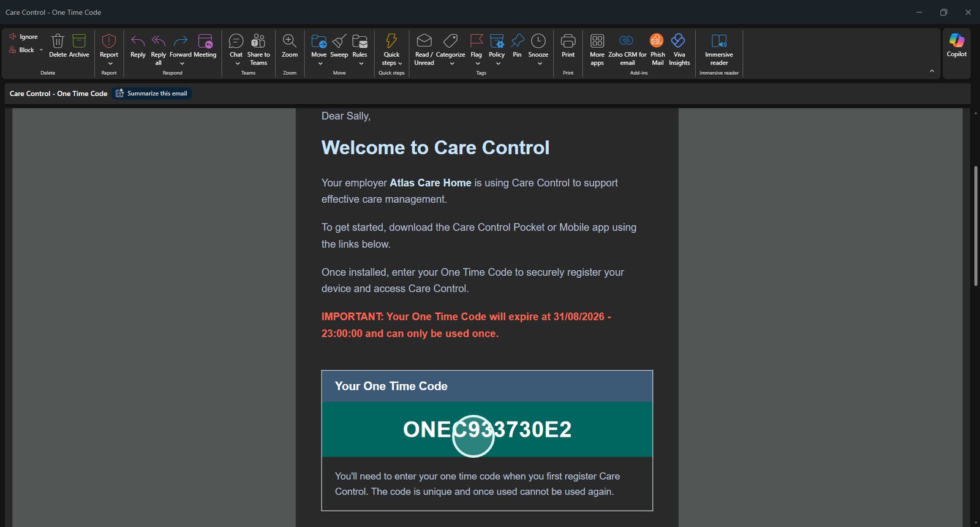Image resolution: width=980 pixels, height=527 pixels.
Task: Click the Zoom magnifier icon
Action: [290, 41]
